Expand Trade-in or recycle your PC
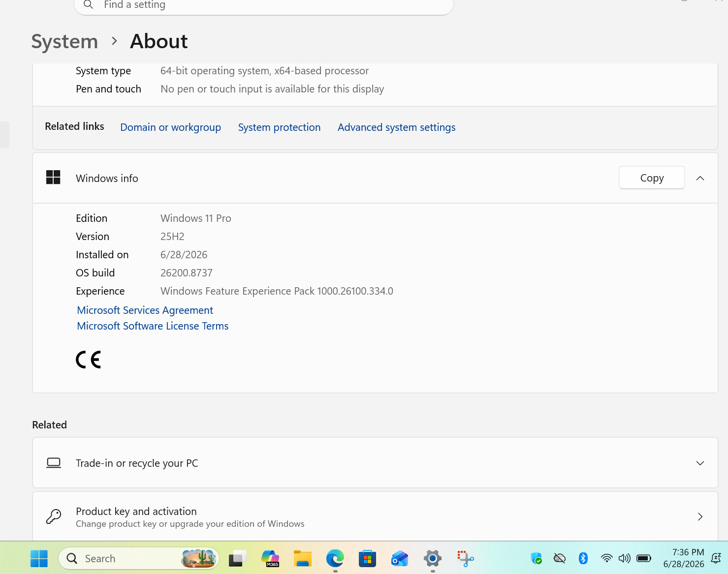Image resolution: width=728 pixels, height=574 pixels. coord(375,463)
